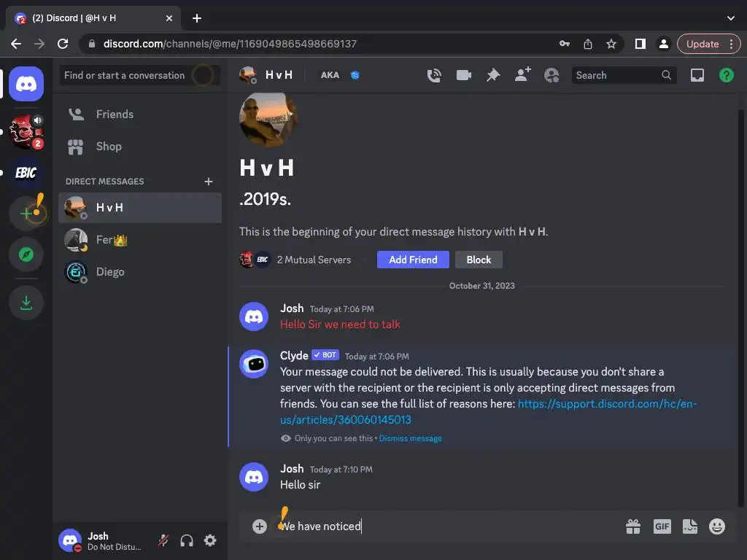
Task: Toggle microphone mute
Action: [163, 540]
